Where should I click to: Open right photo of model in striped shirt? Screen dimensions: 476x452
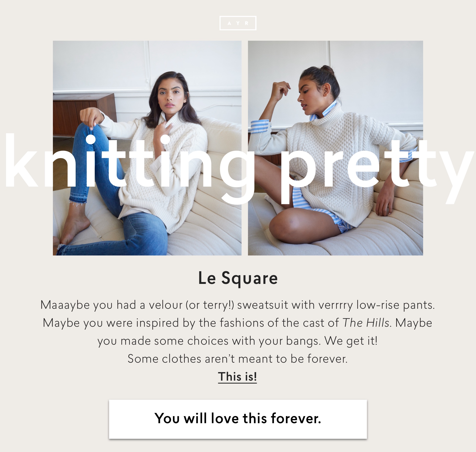click(x=335, y=148)
